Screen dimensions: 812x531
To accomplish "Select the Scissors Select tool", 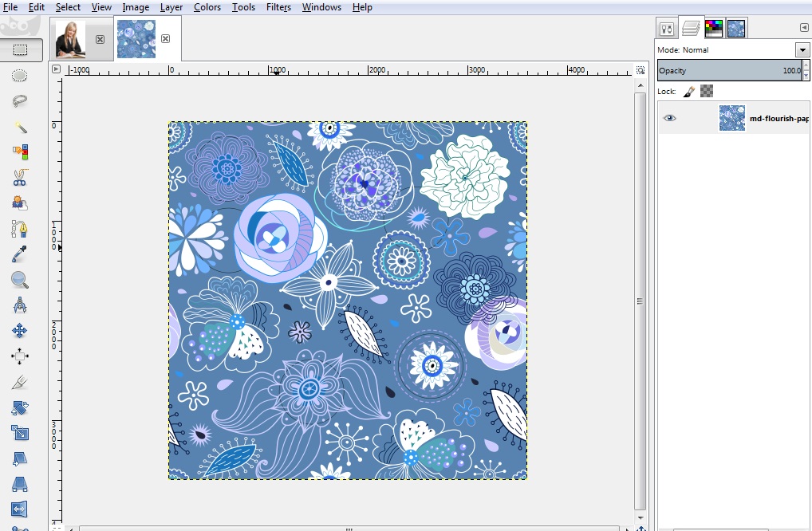I will pos(20,178).
